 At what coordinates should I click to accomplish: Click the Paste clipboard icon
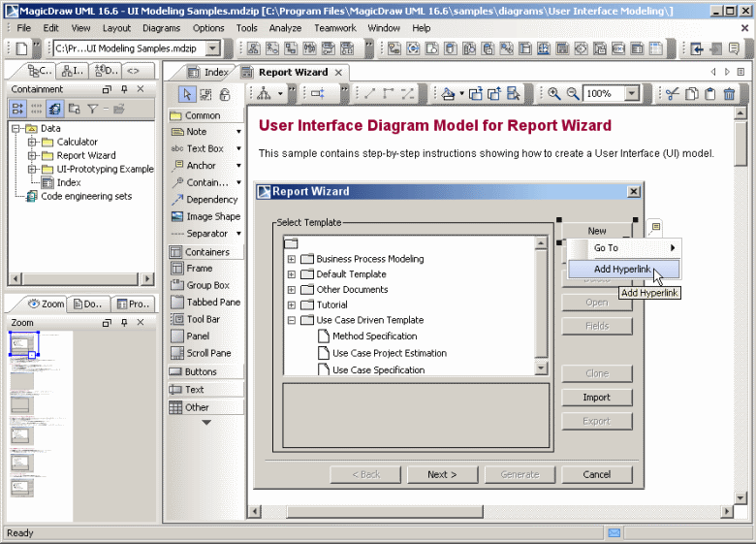coord(709,93)
